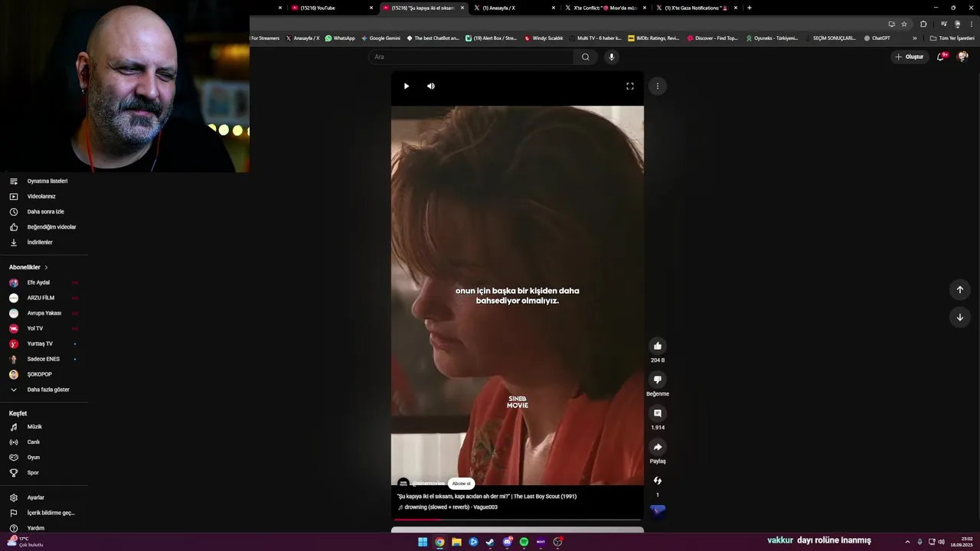The height and width of the screenshot is (551, 980).
Task: Dislike the video with the thumbs-down icon
Action: 658,380
